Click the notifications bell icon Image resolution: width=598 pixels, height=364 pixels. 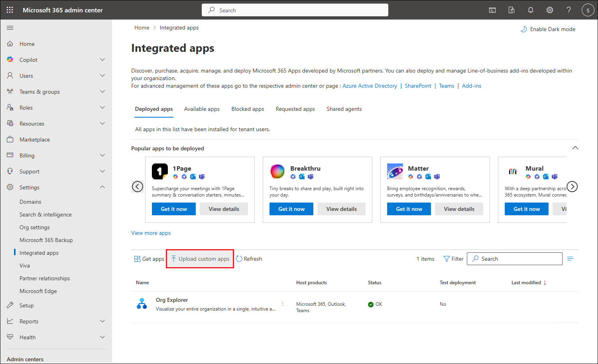tap(531, 10)
